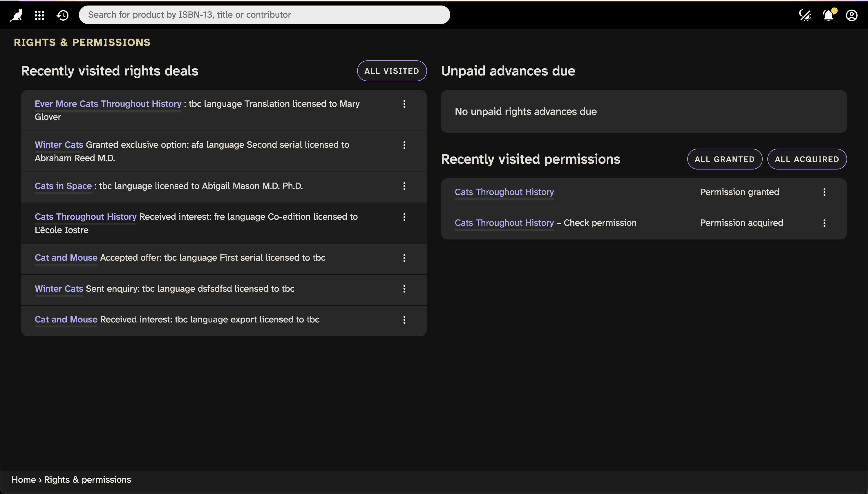This screenshot has height=494, width=868.
Task: Open the user account icon
Action: [x=851, y=15]
